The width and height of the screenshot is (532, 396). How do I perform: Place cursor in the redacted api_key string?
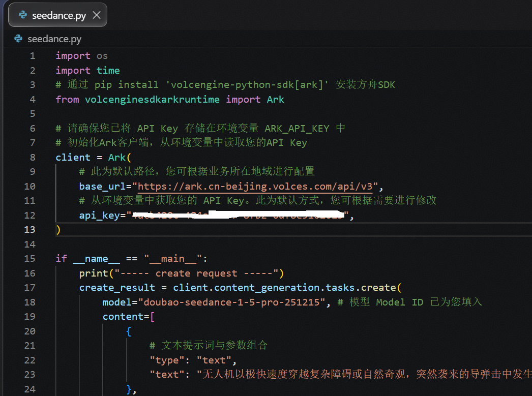[x=238, y=215]
